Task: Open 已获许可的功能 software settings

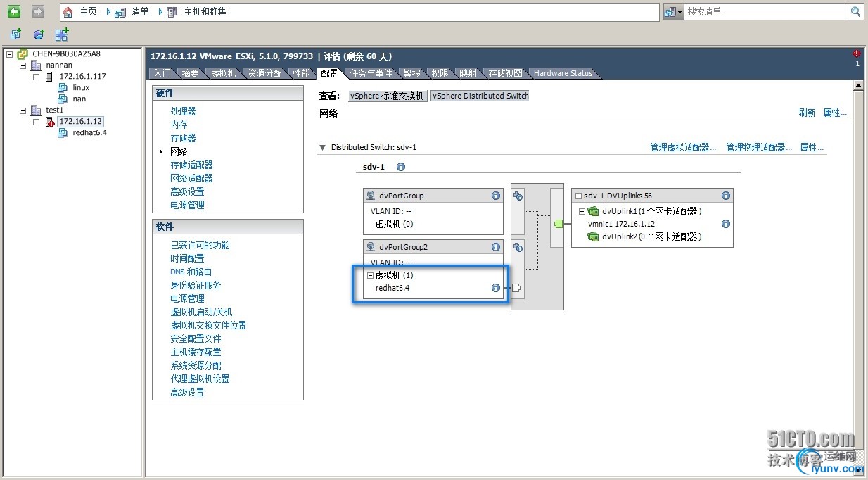Action: click(200, 245)
